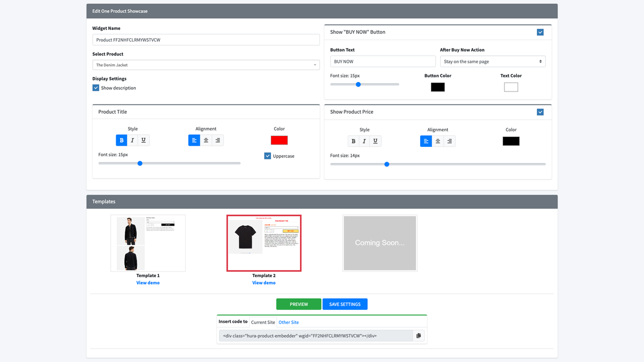Switch to the Other Site tab

pyautogui.click(x=288, y=322)
